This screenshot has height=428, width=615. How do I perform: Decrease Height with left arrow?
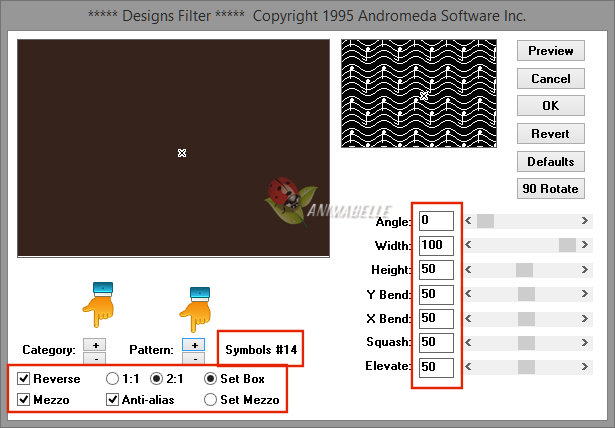(x=468, y=270)
